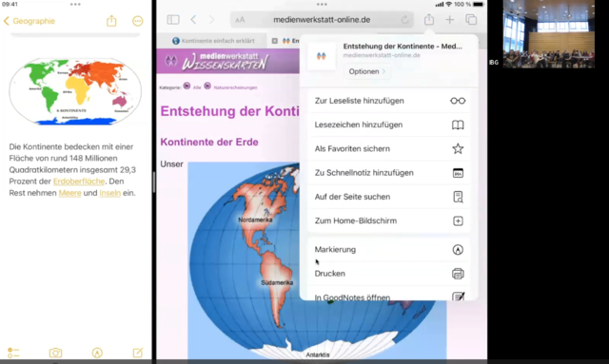This screenshot has width=609, height=364.
Task: Select Markierung in share sheet
Action: 388,250
